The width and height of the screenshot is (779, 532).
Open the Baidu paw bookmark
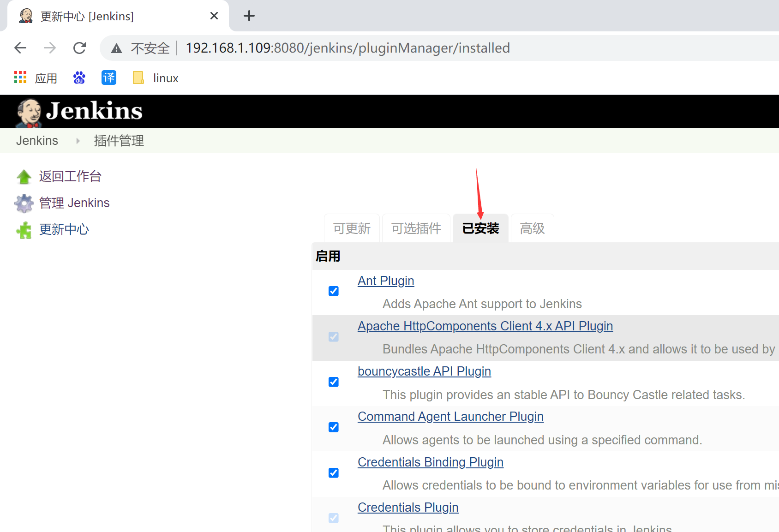[x=79, y=78]
